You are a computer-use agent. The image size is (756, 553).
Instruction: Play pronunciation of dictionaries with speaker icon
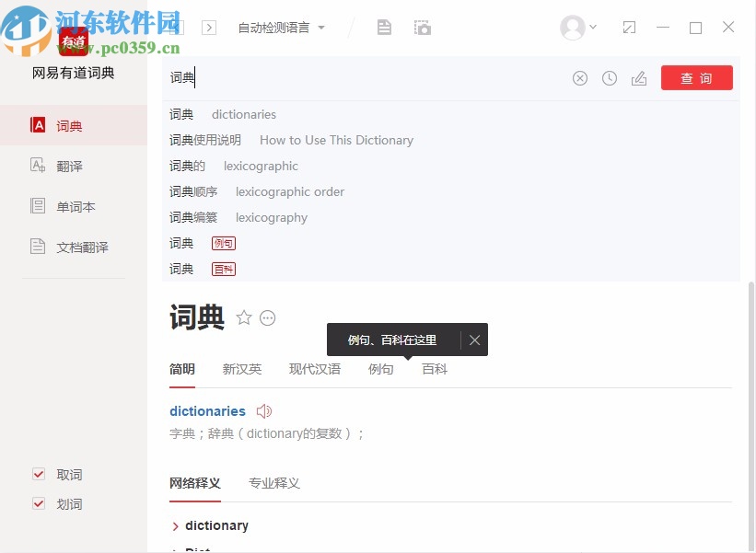coord(264,411)
